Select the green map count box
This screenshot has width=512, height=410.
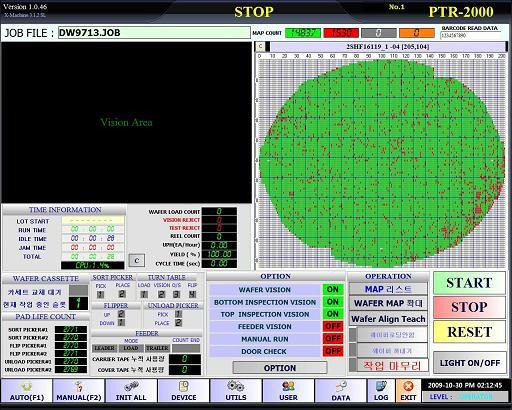click(x=303, y=33)
